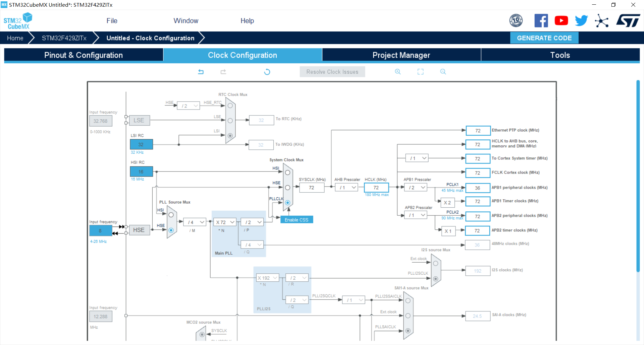Go to STM32F429ZITx breadcrumb

pyautogui.click(x=64, y=38)
